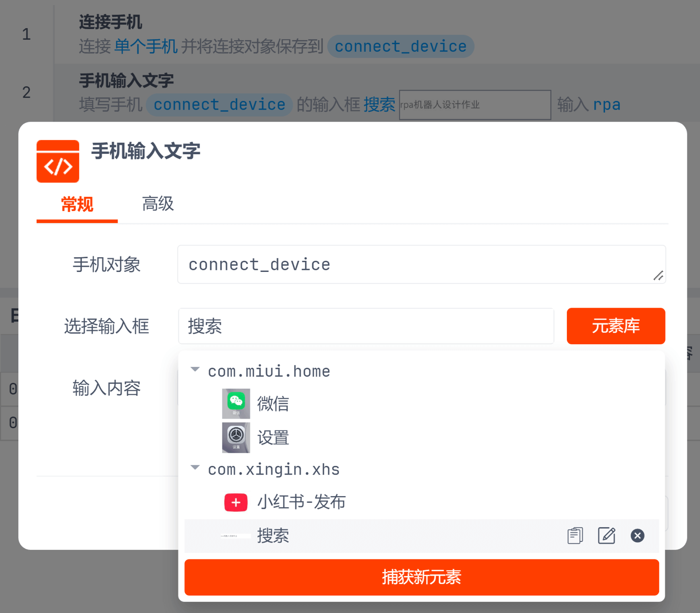Click the 搜索 element thumbnail preview

click(x=236, y=536)
